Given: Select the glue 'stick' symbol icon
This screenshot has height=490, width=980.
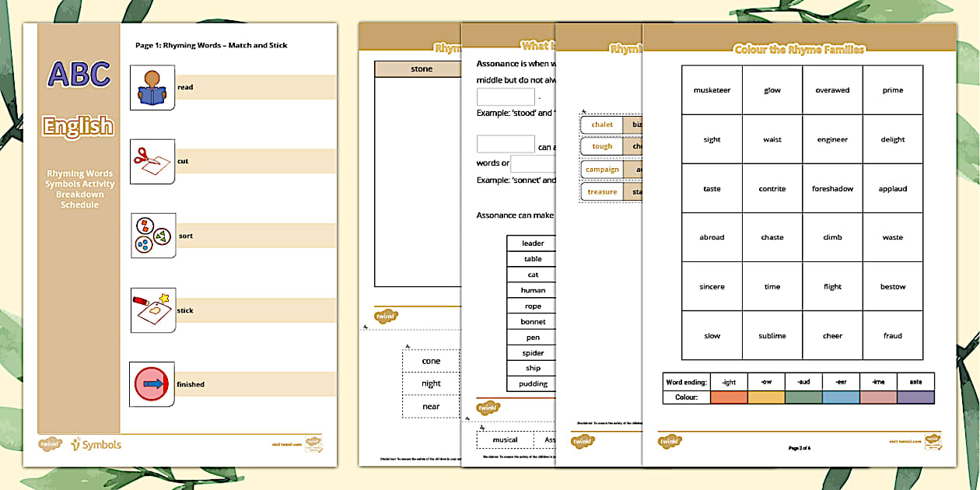Looking at the screenshot, I should click(x=152, y=310).
